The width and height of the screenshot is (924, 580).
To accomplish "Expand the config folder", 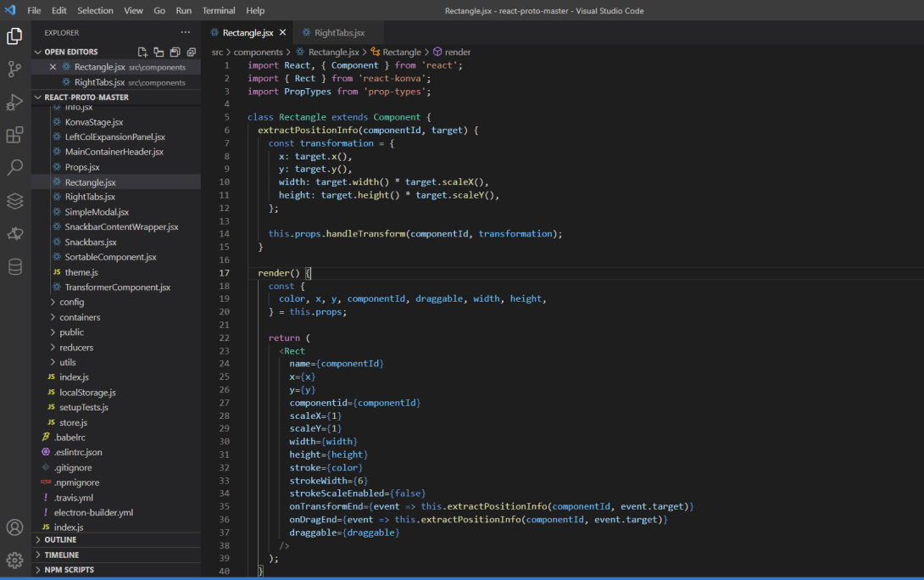I will pos(71,302).
